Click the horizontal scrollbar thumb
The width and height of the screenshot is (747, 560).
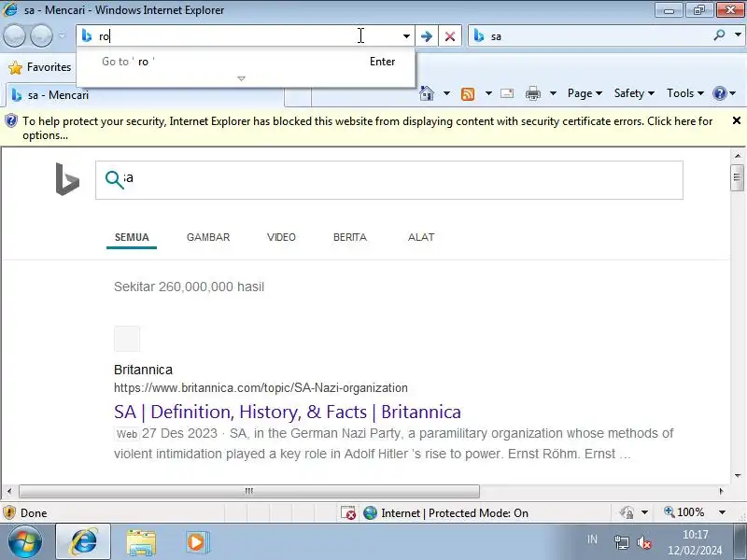(x=248, y=491)
